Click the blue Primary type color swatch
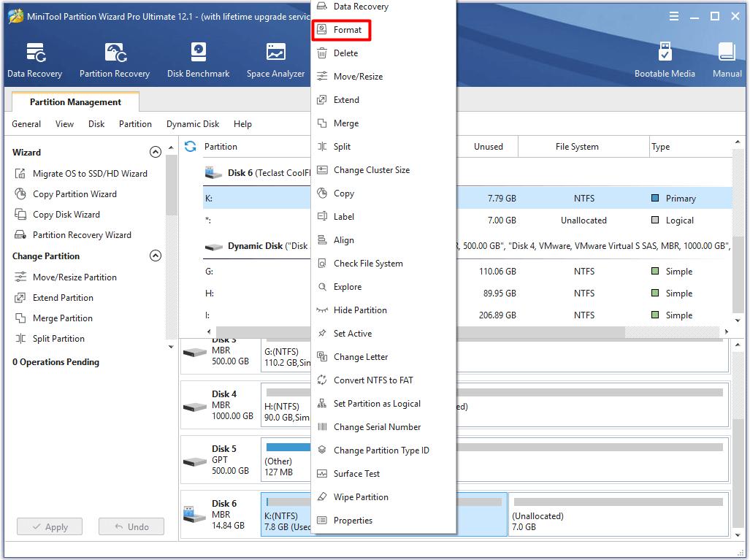This screenshot has height=560, width=750. click(x=655, y=199)
